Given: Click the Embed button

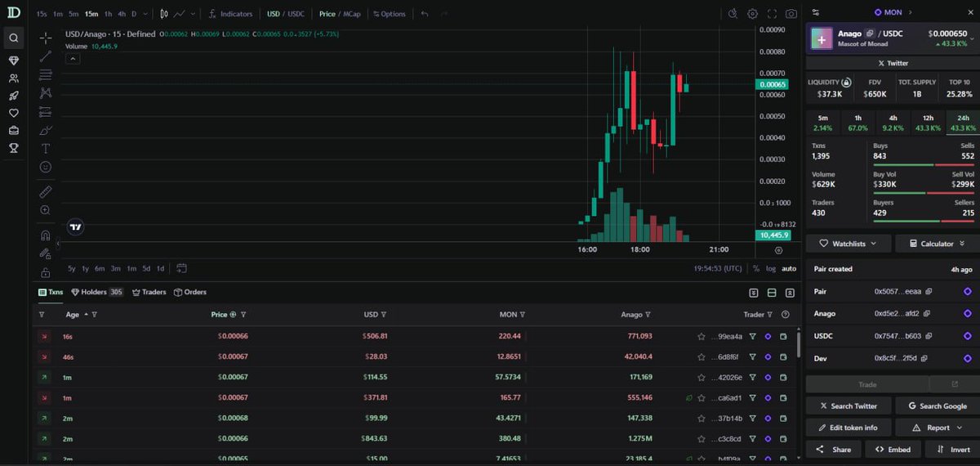Looking at the screenshot, I should coord(892,449).
